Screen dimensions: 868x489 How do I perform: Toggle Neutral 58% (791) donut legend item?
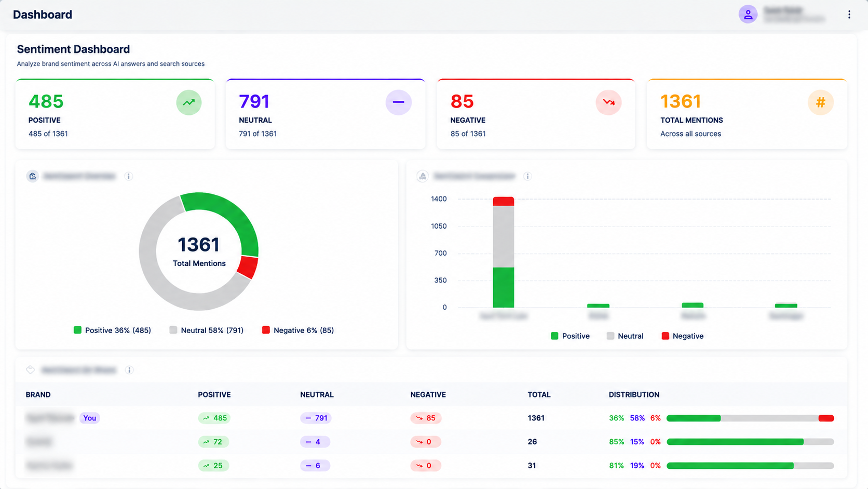(x=206, y=330)
